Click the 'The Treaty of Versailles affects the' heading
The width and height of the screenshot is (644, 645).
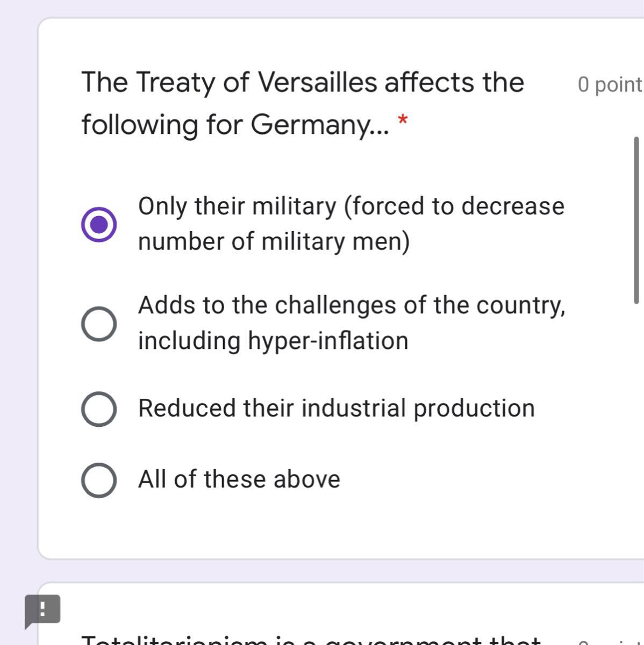point(303,82)
